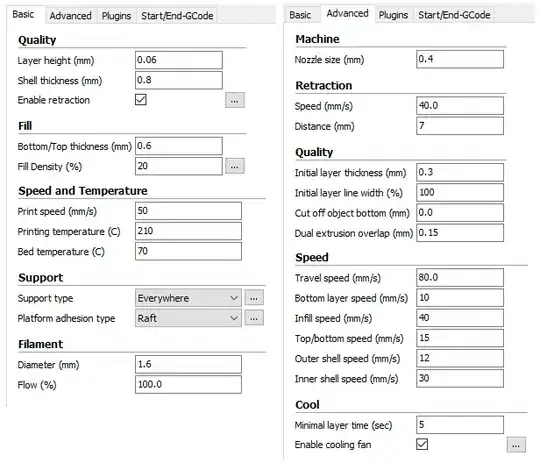Open retraction settings ellipsis button
The image size is (540, 463).
pyautogui.click(x=235, y=100)
